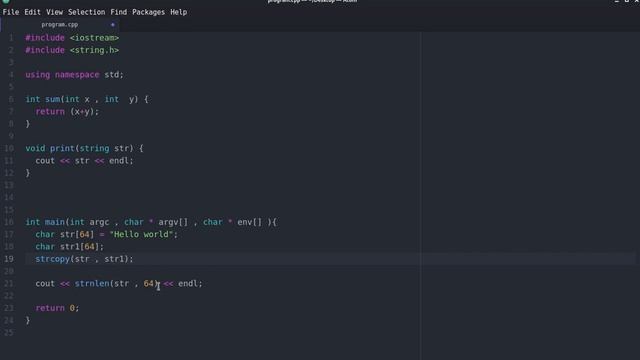Image resolution: width=640 pixels, height=360 pixels.
Task: Click 'argc' parameter on line 16
Action: 99,222
